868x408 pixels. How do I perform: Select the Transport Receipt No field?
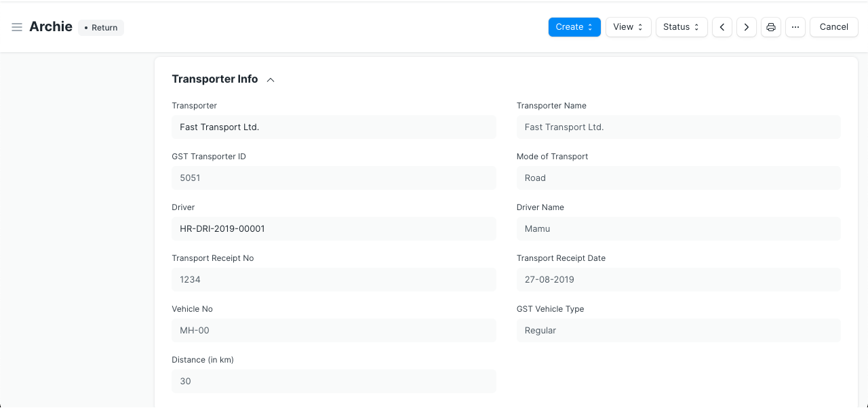[334, 279]
